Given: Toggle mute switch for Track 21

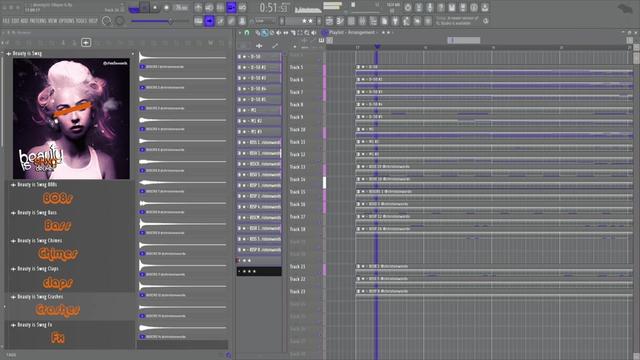Looking at the screenshot, I should coord(324,269).
